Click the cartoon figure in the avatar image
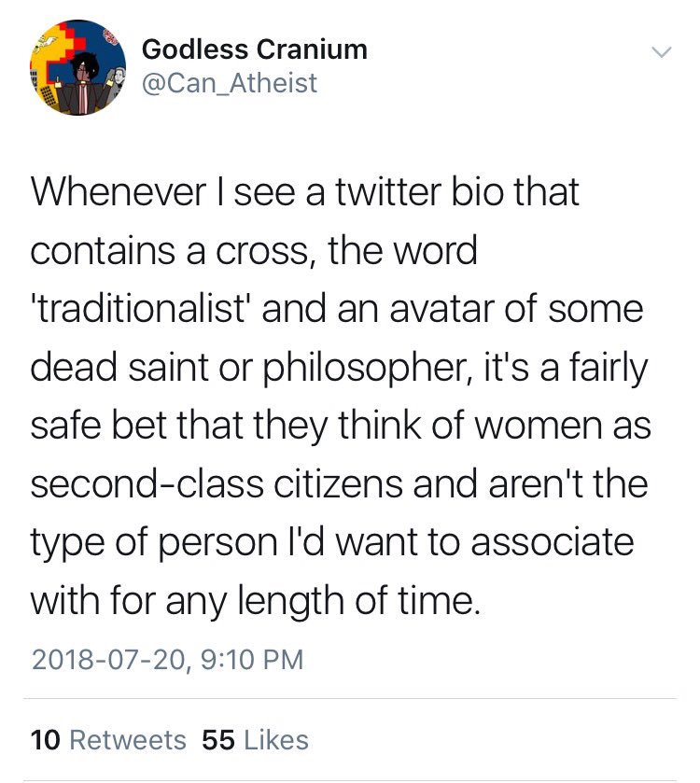Image resolution: width=700 pixels, height=783 pixels. (x=81, y=81)
